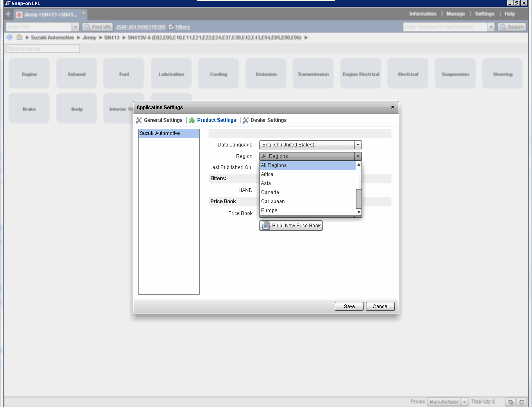This screenshot has height=407, width=532.
Task: Choose Caribbean from region list
Action: (308, 201)
